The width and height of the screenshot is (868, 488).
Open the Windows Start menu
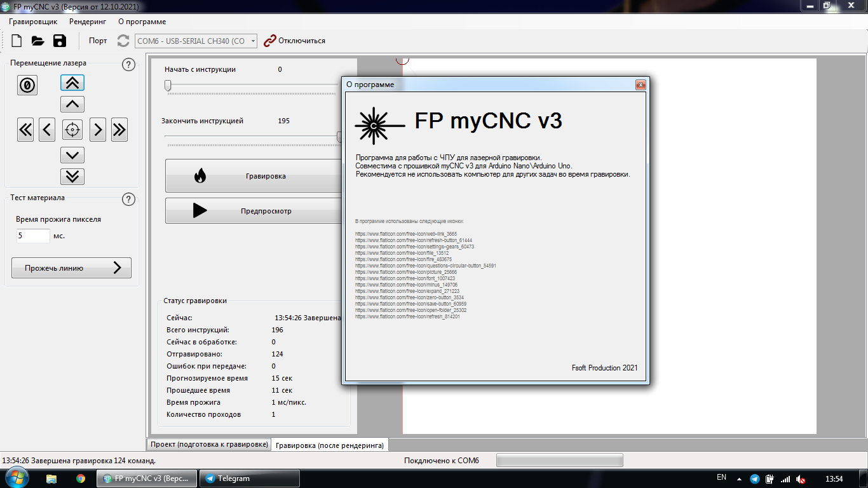pyautogui.click(x=17, y=478)
